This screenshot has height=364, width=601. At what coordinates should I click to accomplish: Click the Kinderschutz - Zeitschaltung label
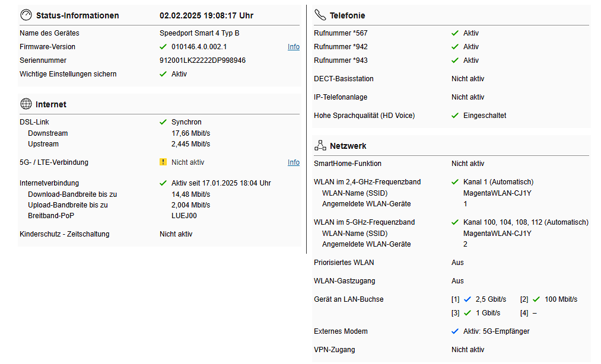64,234
